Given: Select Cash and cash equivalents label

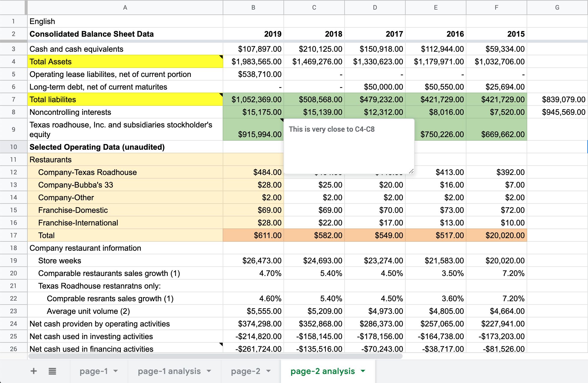Looking at the screenshot, I should 125,49.
